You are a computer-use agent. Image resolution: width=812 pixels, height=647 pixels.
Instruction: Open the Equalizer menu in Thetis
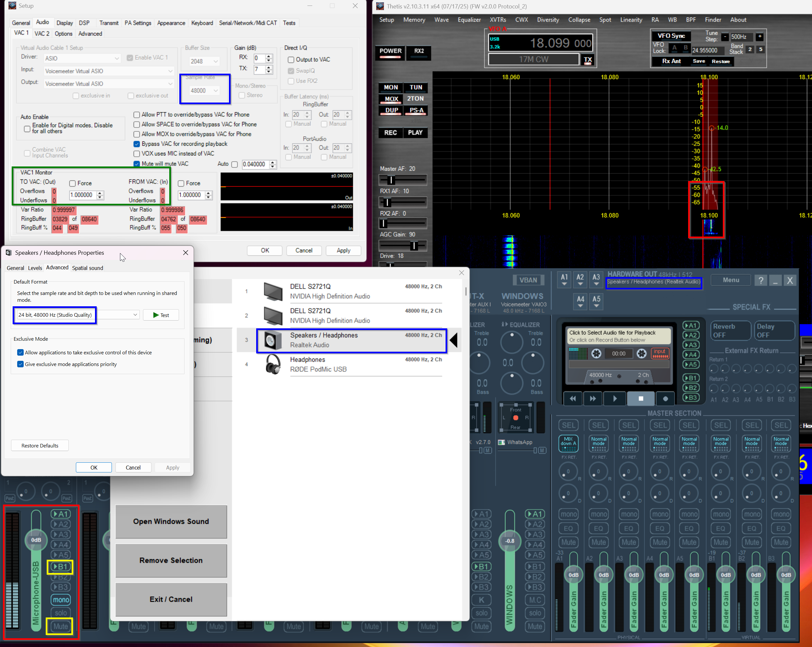469,19
